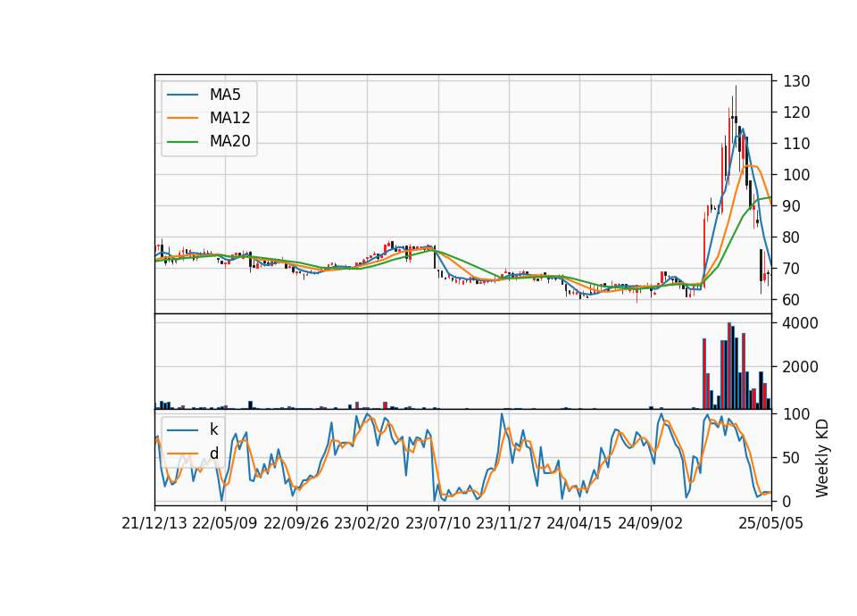This screenshot has height=616, width=857.
Task: Click the d legend label
Action: pyautogui.click(x=213, y=454)
